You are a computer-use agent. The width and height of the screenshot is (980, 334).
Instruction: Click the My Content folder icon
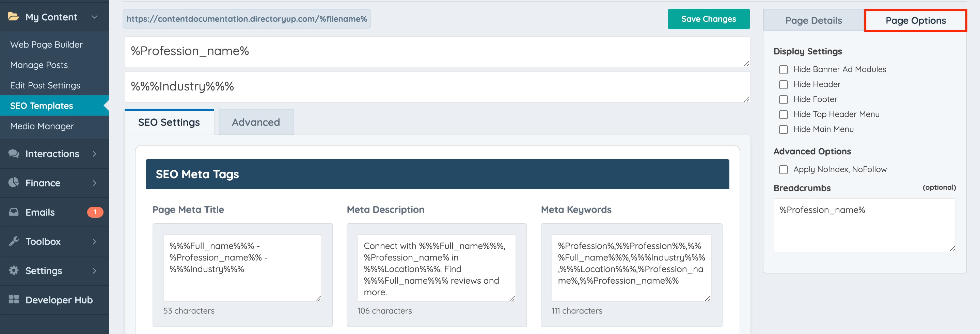pos(14,17)
